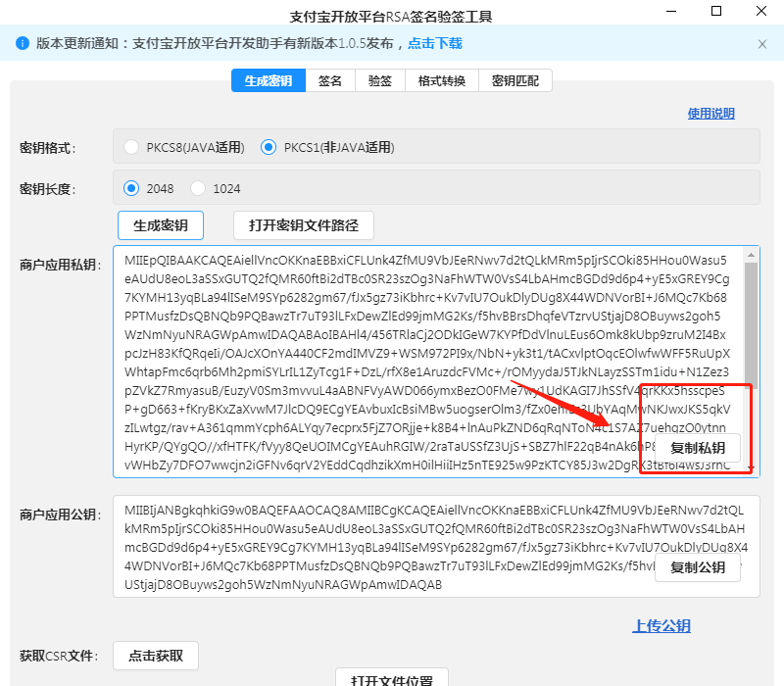Maximize the RSA tool window

coord(716,11)
